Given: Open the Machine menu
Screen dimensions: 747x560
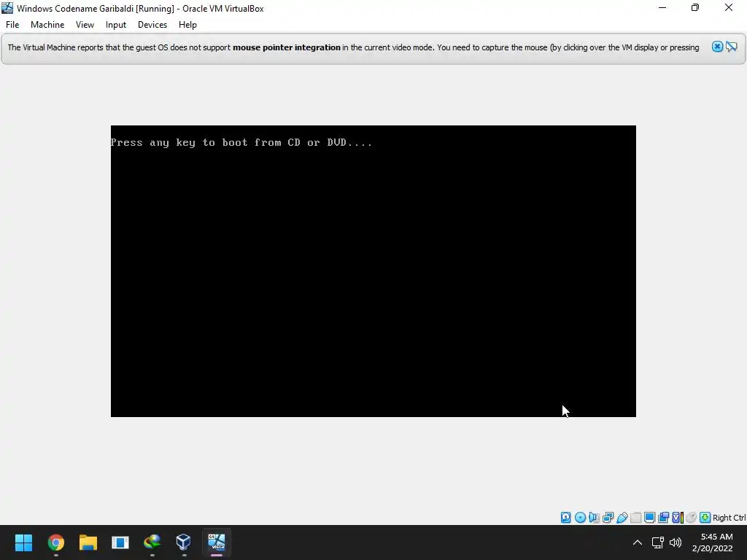Looking at the screenshot, I should click(47, 25).
